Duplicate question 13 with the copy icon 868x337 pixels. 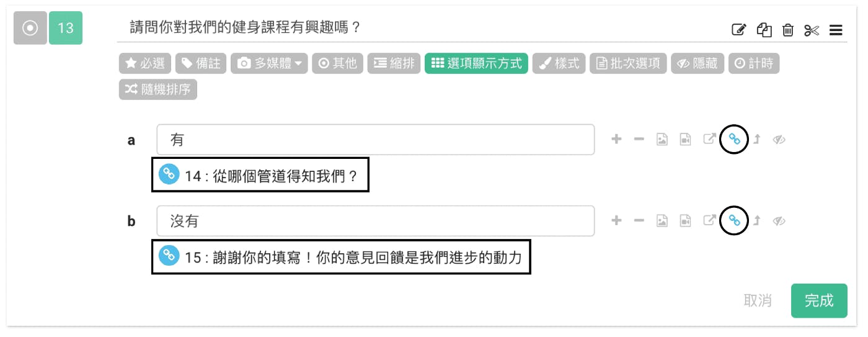coord(764,29)
